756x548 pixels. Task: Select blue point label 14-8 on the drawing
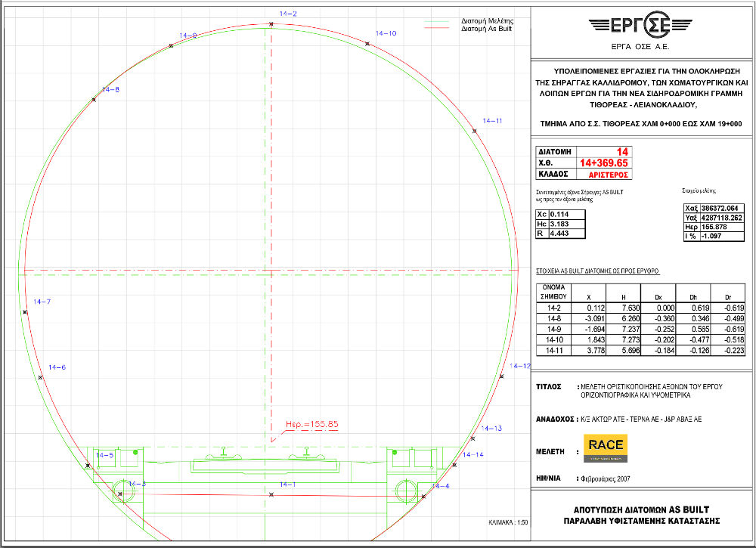pos(111,90)
